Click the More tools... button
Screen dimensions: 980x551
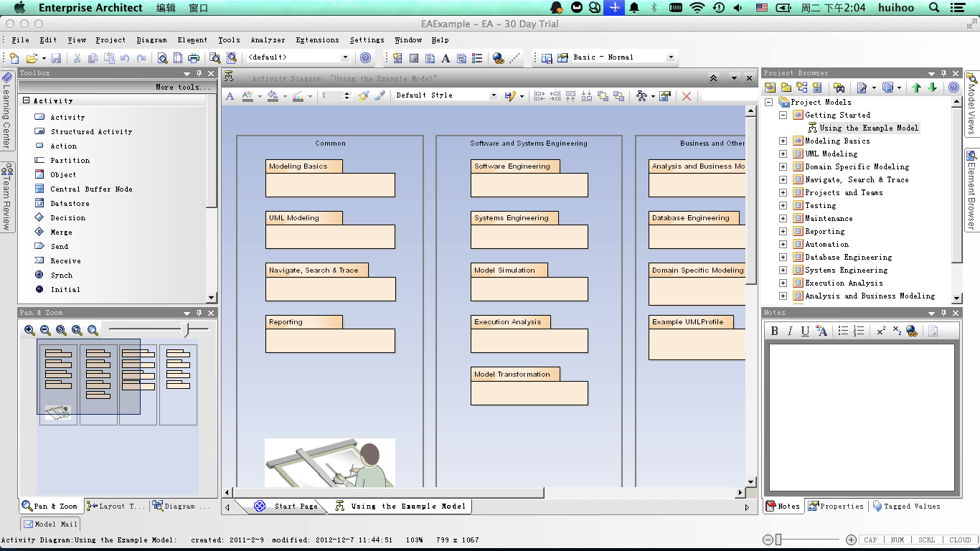184,88
